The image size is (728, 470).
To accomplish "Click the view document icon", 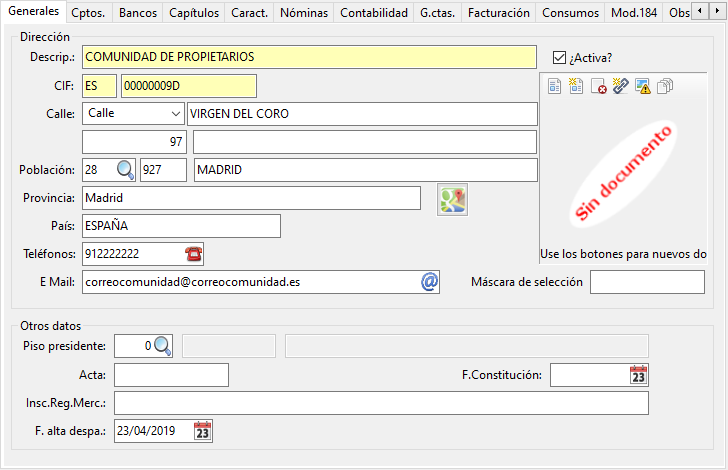I will [554, 87].
